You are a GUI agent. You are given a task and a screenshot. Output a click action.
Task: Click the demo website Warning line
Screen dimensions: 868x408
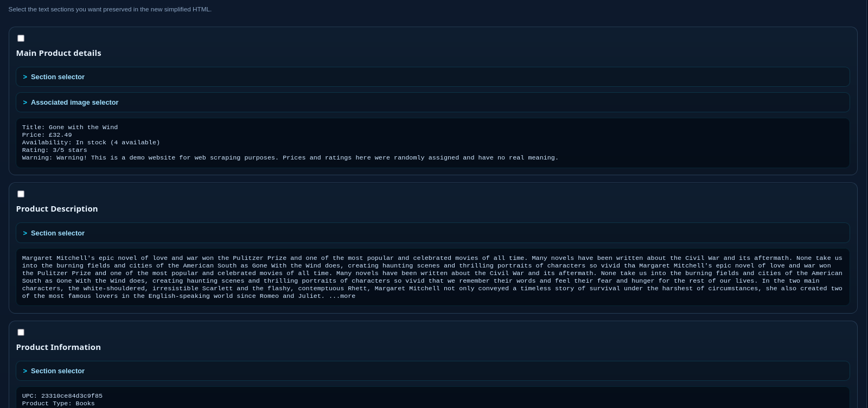click(290, 157)
